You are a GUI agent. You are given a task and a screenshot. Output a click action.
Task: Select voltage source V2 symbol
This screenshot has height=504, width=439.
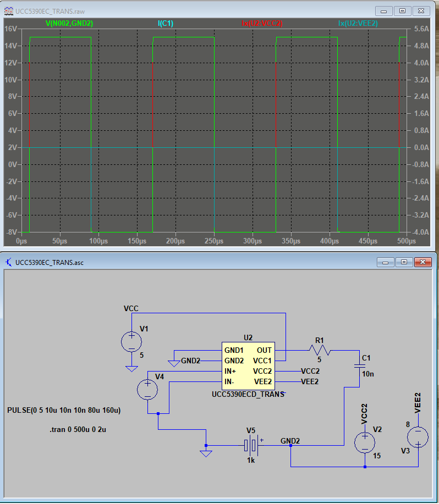click(365, 442)
